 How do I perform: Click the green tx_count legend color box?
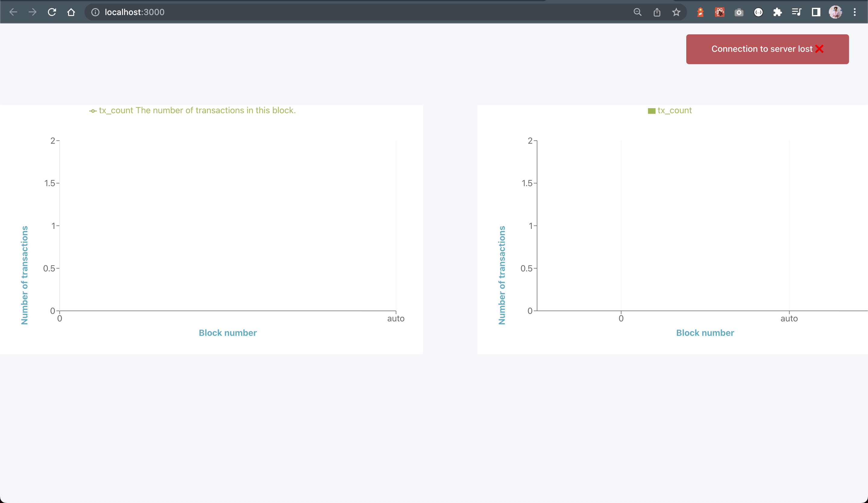click(x=651, y=110)
